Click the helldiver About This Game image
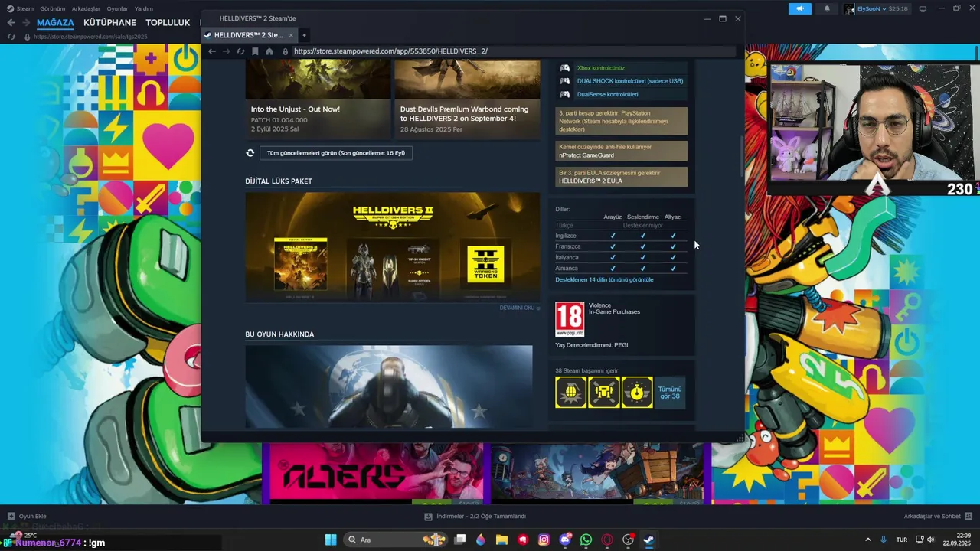Viewport: 980px width, 551px height. [x=389, y=386]
